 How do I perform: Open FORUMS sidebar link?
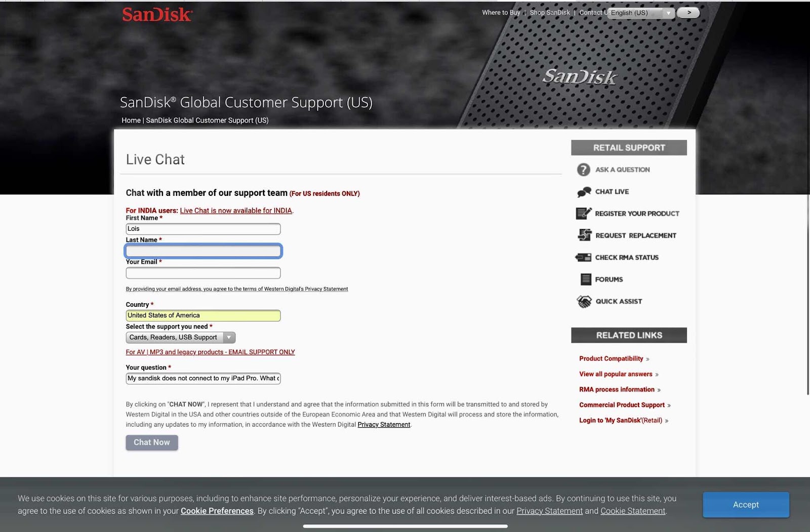[609, 279]
